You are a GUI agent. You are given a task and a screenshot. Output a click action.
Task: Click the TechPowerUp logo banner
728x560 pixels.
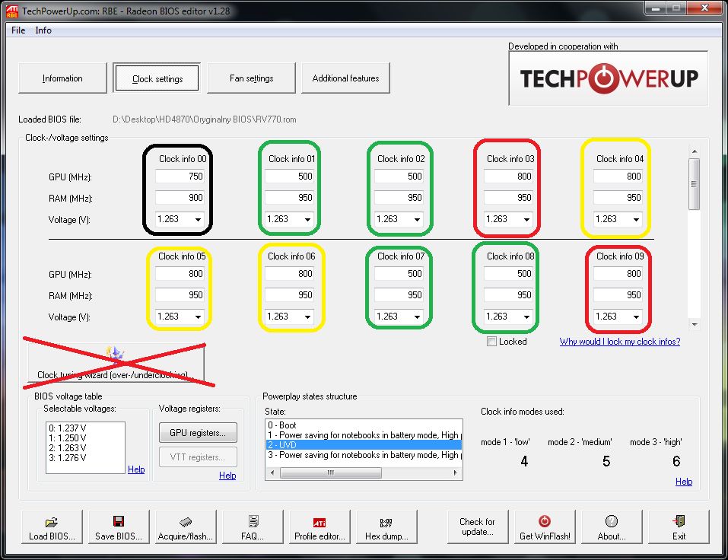point(609,78)
